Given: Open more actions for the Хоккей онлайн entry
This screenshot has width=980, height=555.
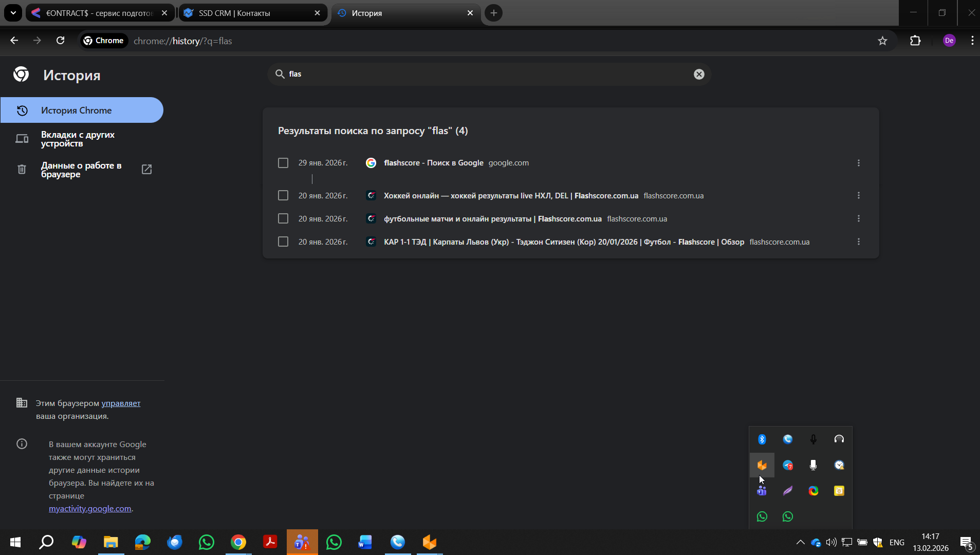Looking at the screenshot, I should pos(858,195).
